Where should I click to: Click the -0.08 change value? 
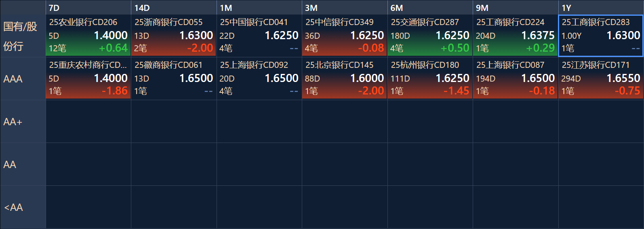(371, 48)
